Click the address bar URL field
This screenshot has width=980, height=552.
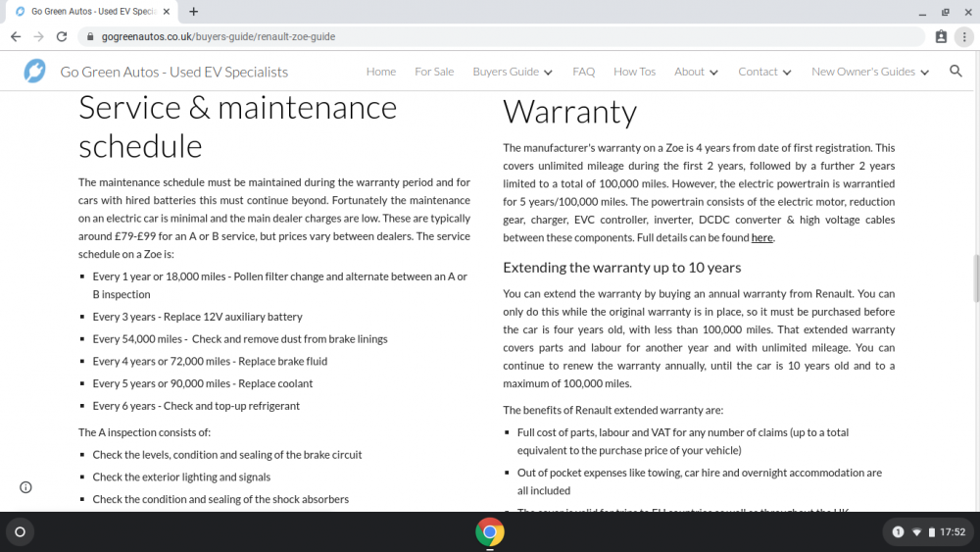click(x=500, y=37)
